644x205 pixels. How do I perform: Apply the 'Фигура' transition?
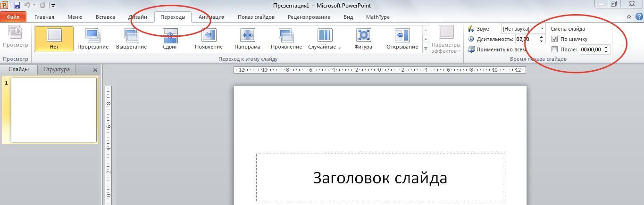point(363,39)
